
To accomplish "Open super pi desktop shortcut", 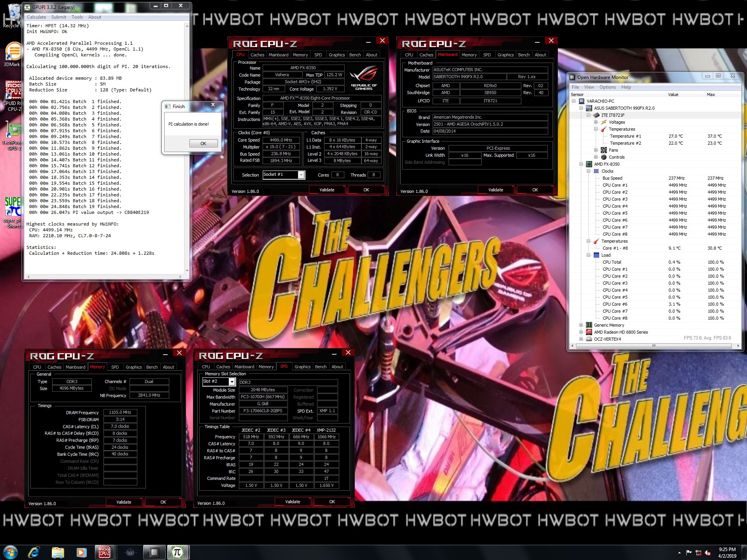I will [x=12, y=212].
